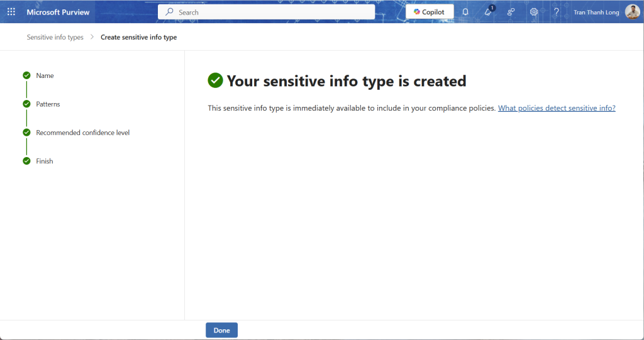Open the app launcher waffle icon
The image size is (644, 340).
click(11, 12)
